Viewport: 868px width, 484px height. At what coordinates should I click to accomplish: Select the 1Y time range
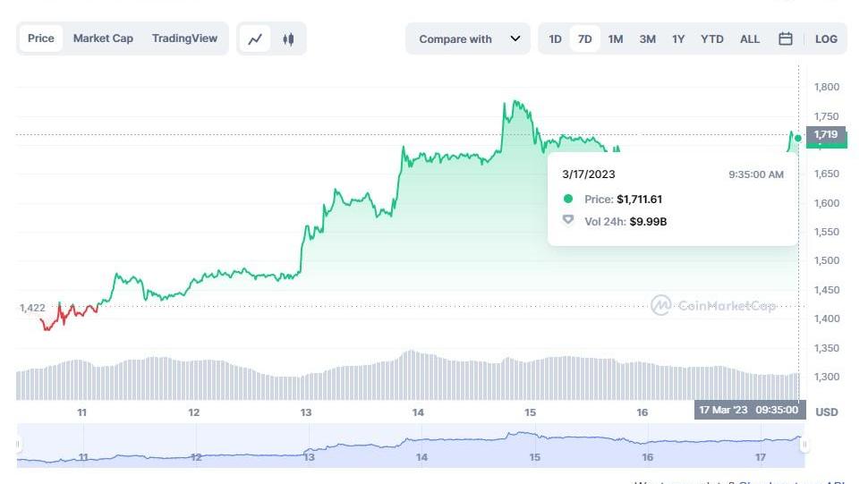click(678, 39)
